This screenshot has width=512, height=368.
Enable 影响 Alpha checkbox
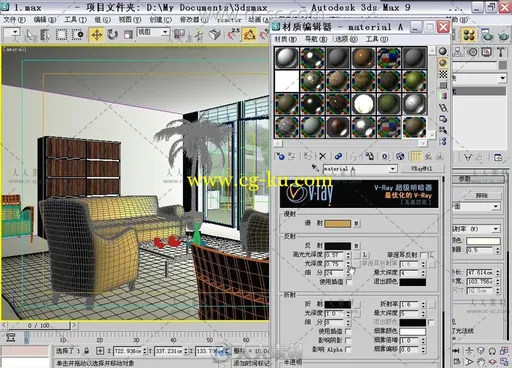click(x=348, y=349)
